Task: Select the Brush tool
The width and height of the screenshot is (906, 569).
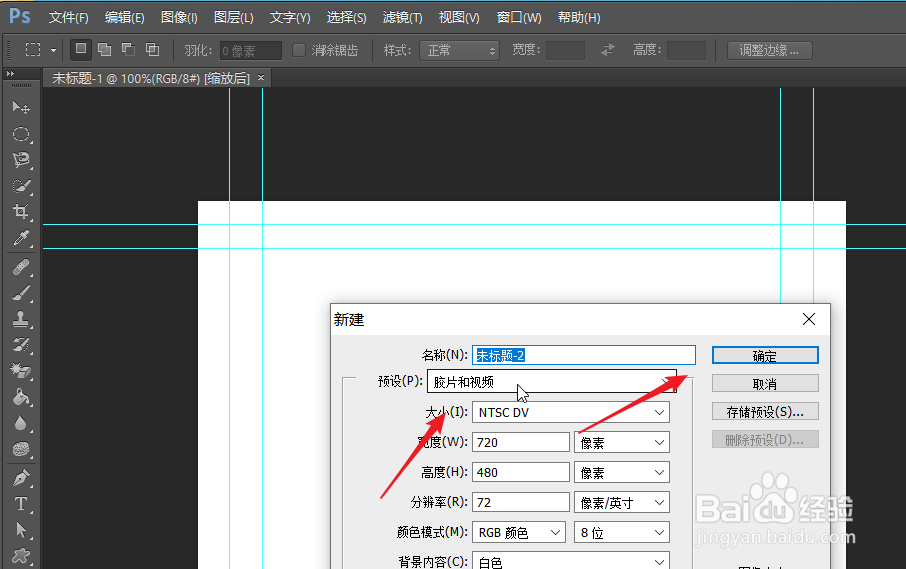Action: pyautogui.click(x=21, y=293)
